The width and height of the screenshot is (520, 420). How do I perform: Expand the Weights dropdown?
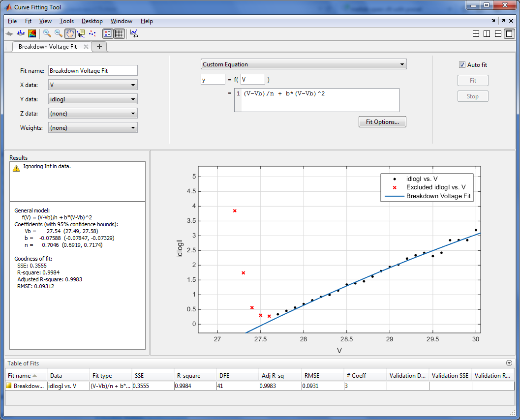pos(92,128)
